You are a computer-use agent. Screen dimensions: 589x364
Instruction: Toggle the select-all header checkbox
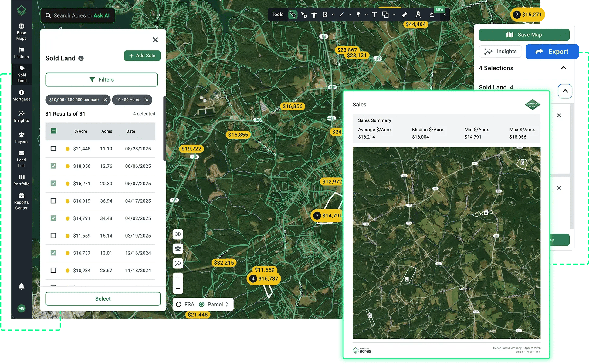[53, 131]
